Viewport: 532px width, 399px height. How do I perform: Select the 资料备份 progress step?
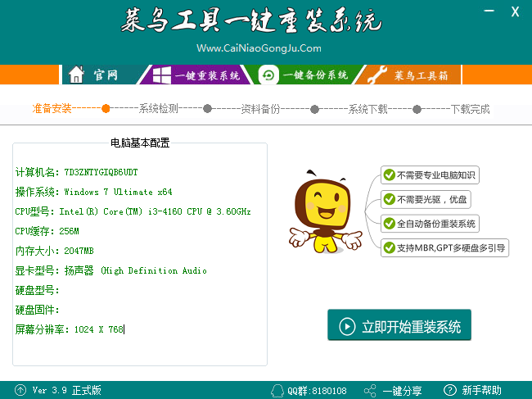click(260, 108)
